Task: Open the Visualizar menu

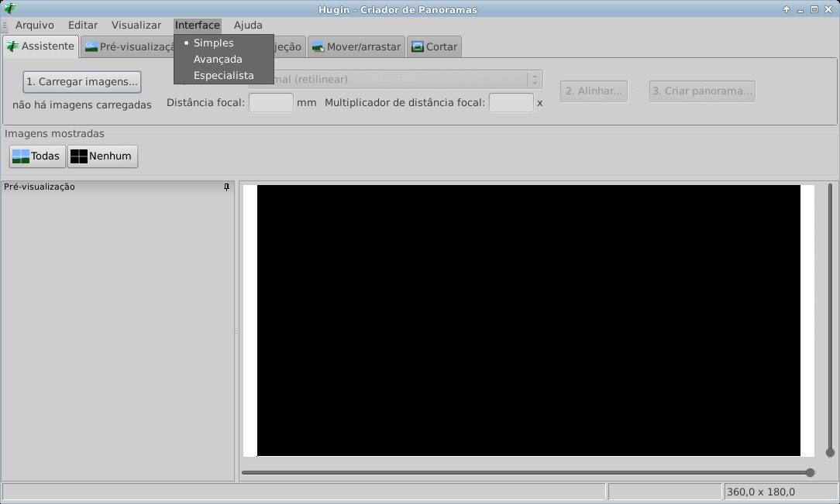Action: point(136,25)
